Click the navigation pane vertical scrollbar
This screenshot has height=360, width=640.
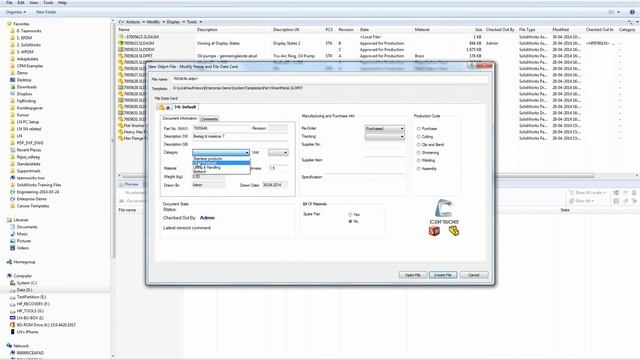pos(113,139)
